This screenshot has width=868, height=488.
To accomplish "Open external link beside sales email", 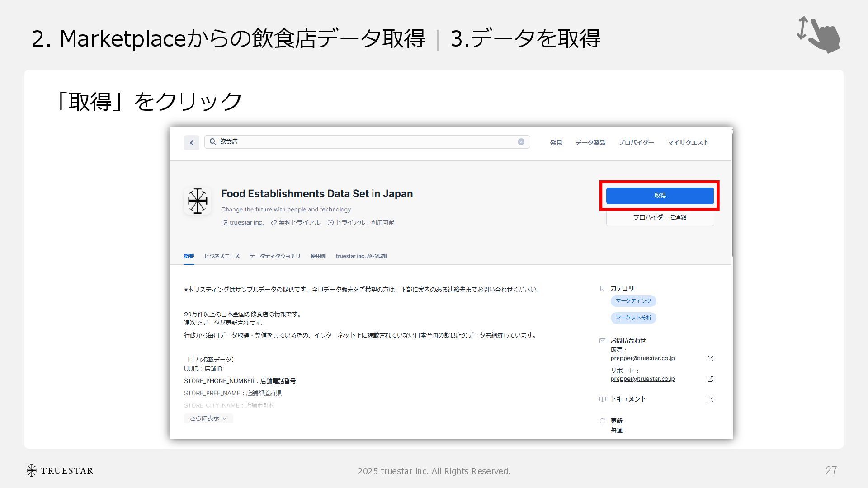I will click(710, 358).
